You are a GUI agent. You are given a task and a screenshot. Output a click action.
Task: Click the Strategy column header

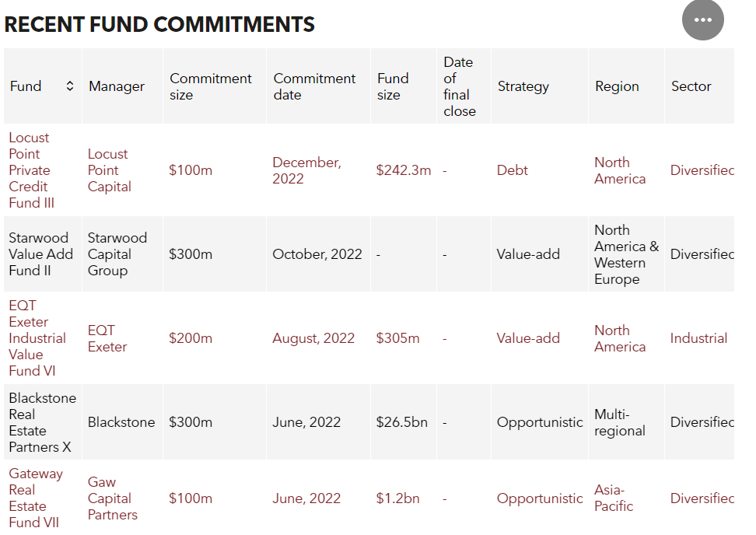pos(523,86)
